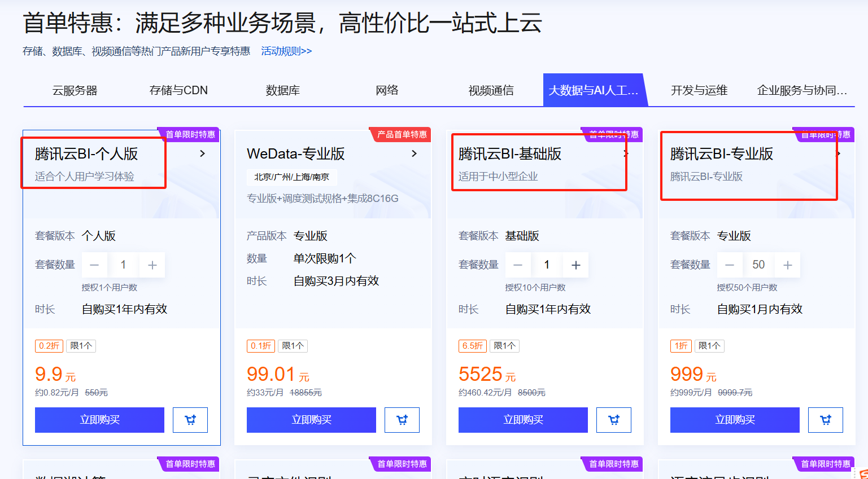Increase 基础版 package quantity with plus
Viewport: 868px width, 479px height.
click(576, 265)
